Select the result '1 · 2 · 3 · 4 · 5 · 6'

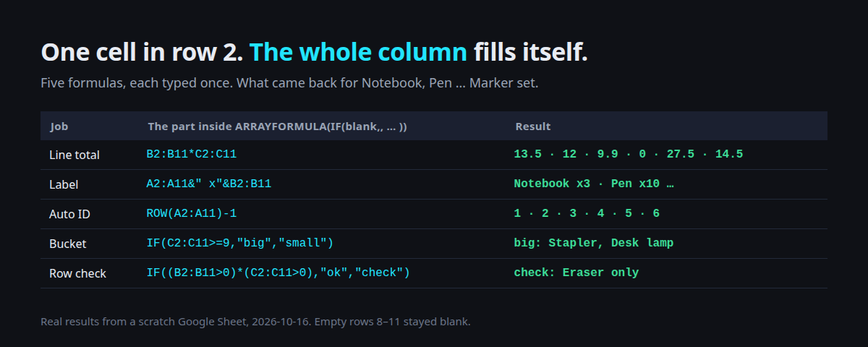click(x=587, y=213)
